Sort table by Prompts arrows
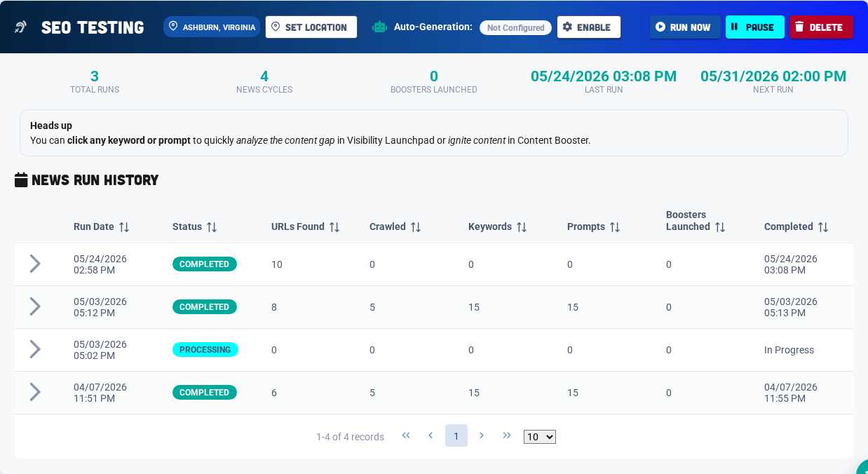This screenshot has width=868, height=474. [615, 227]
